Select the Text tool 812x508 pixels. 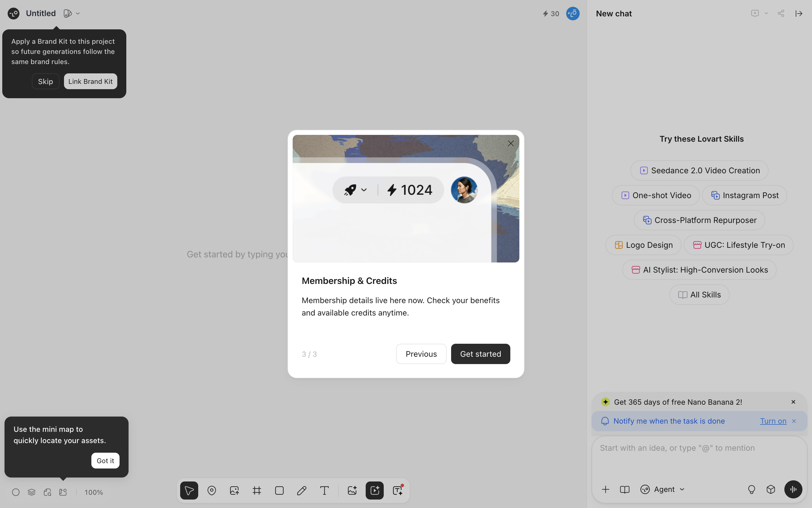coord(324,491)
